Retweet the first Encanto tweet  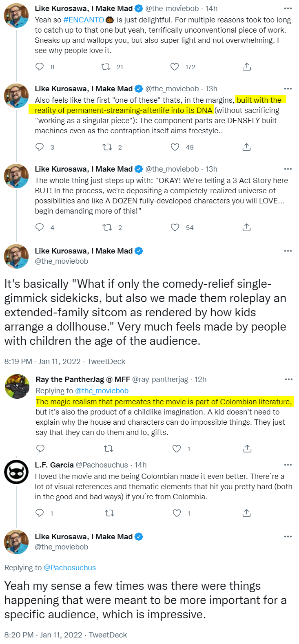106,67
